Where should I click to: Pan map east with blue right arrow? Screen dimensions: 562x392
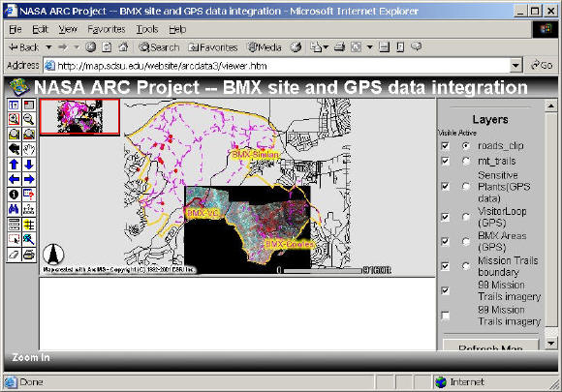click(x=29, y=179)
